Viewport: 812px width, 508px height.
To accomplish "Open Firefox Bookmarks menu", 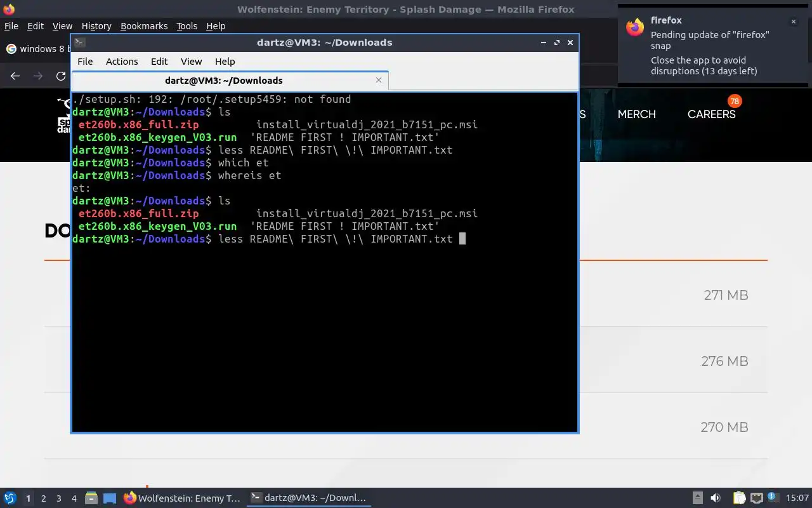I will [x=144, y=26].
